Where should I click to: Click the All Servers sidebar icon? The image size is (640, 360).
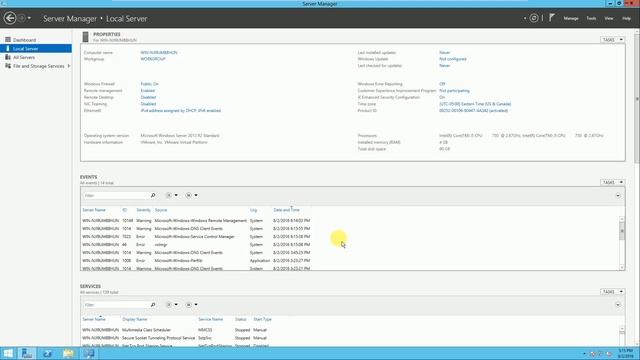(7, 57)
